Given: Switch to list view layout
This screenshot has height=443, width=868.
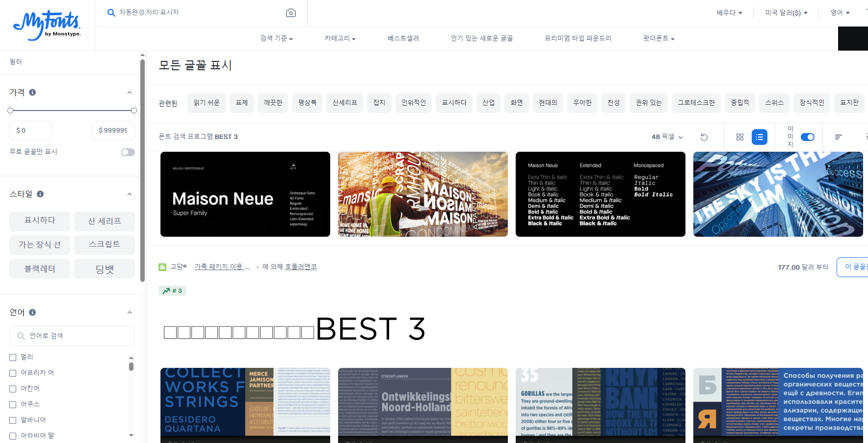Looking at the screenshot, I should (760, 137).
